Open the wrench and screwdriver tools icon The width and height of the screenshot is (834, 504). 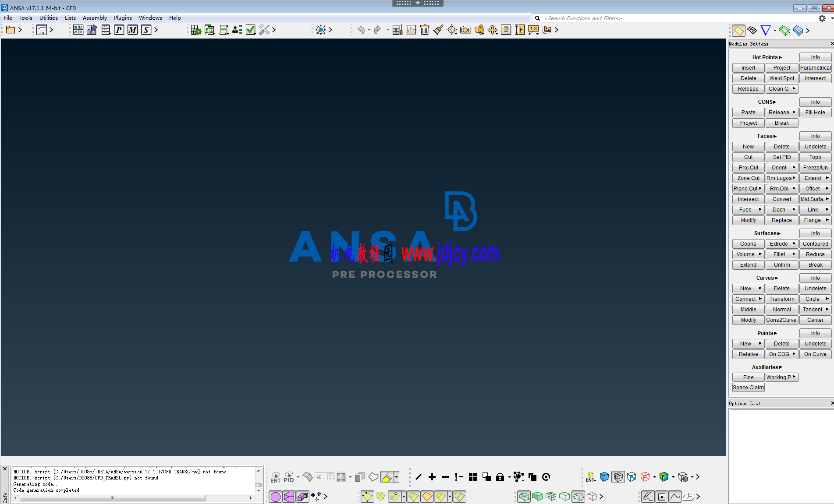pyautogui.click(x=264, y=30)
